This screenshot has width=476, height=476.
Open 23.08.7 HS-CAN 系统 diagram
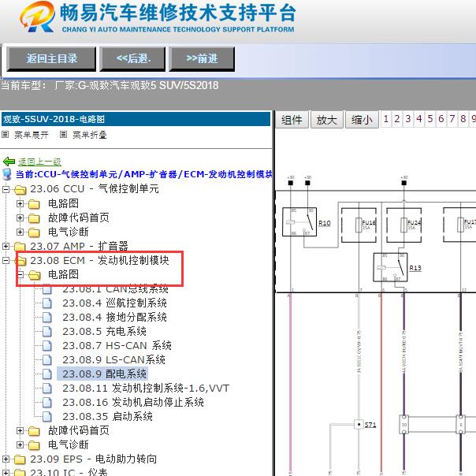click(117, 345)
